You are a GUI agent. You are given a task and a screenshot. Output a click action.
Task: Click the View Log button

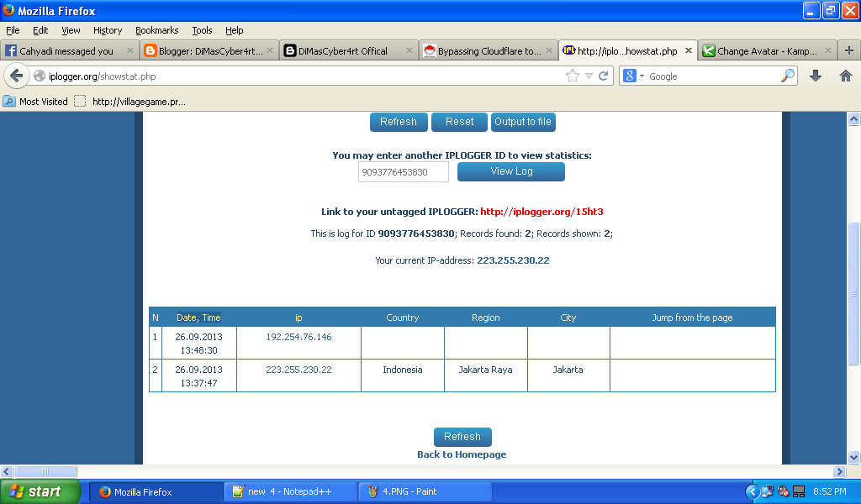tap(510, 171)
